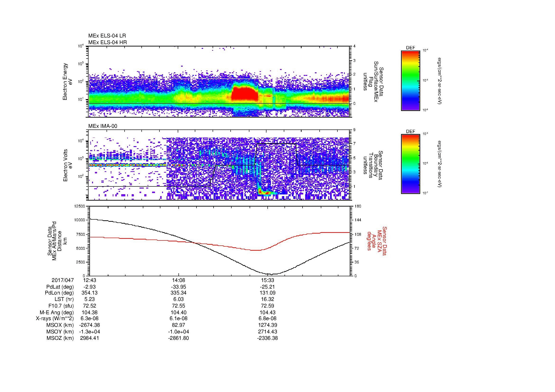The width and height of the screenshot is (555, 392).
Task: Click the 'MSOX (km)' row label
Action: [x=60, y=325]
